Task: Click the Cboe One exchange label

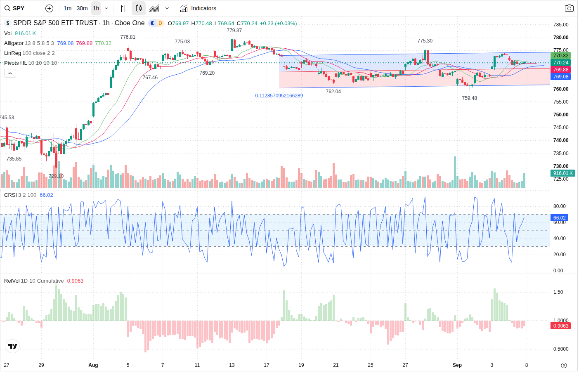Action: click(x=130, y=23)
